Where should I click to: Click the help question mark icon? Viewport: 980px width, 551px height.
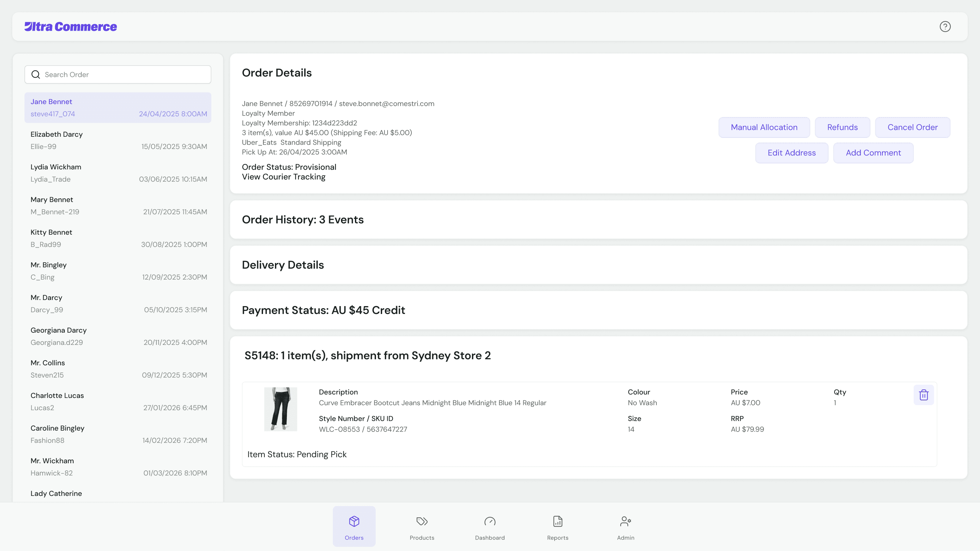click(945, 27)
